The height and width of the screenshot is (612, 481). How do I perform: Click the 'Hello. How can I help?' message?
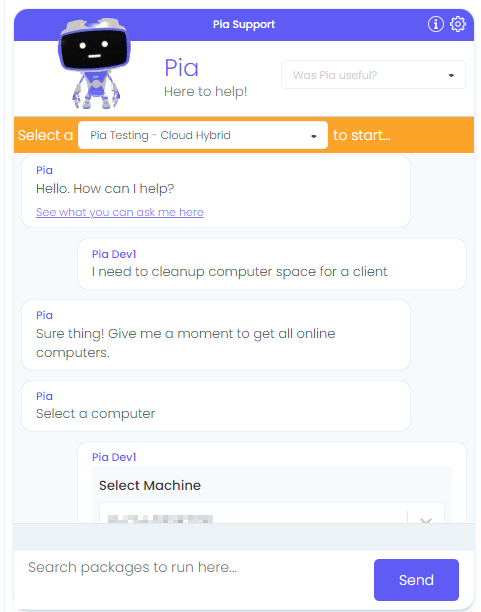point(105,189)
